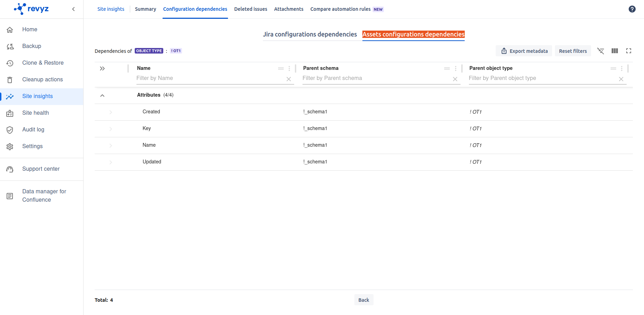Clear the Parent schema filter
The image size is (644, 315).
455,79
